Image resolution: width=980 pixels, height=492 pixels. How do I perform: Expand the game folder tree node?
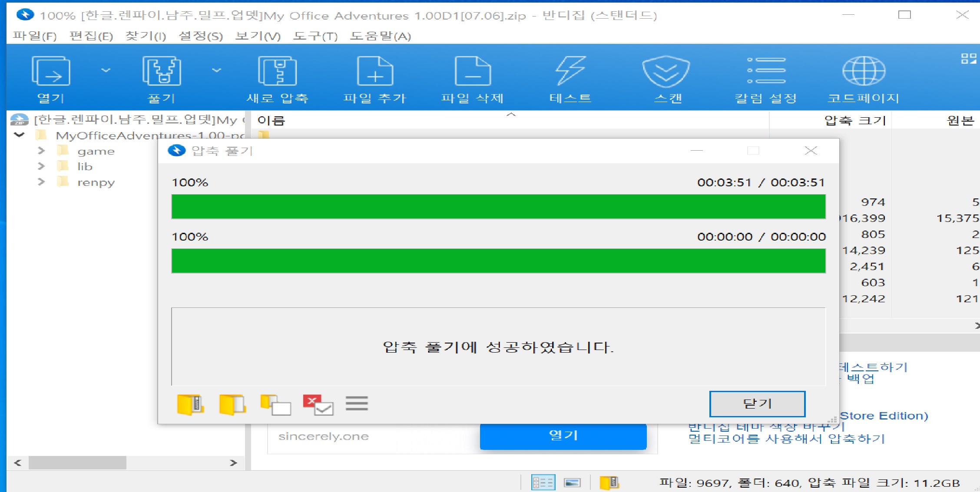pos(41,151)
